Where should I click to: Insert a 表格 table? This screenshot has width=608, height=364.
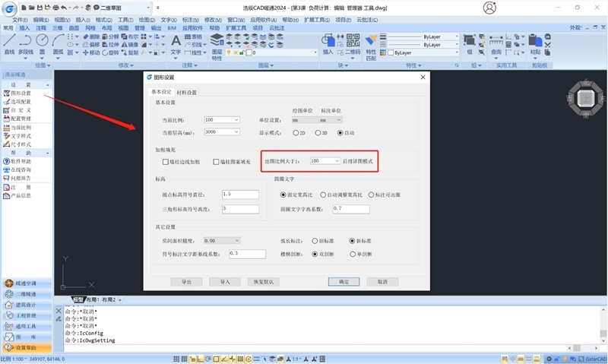tap(193, 36)
